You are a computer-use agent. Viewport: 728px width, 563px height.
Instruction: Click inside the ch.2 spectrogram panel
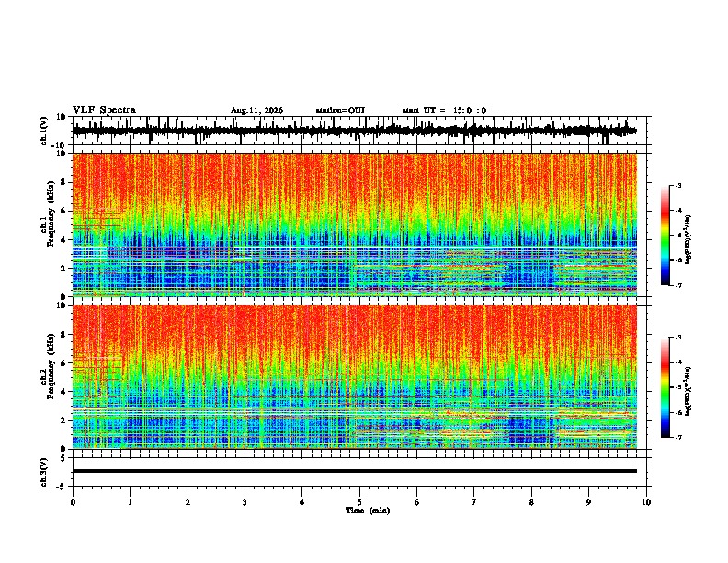(x=354, y=377)
